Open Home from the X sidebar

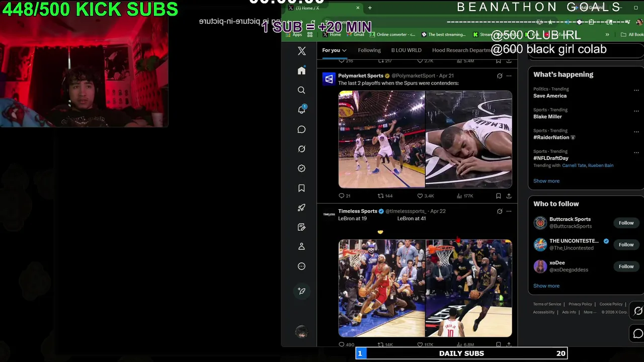coord(301,71)
